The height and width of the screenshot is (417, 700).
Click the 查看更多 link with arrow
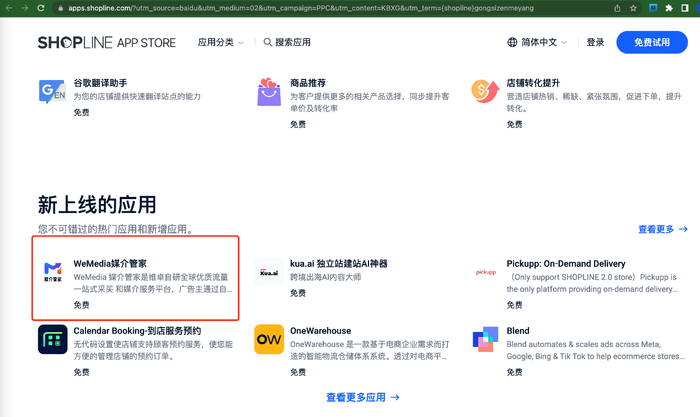(x=662, y=229)
